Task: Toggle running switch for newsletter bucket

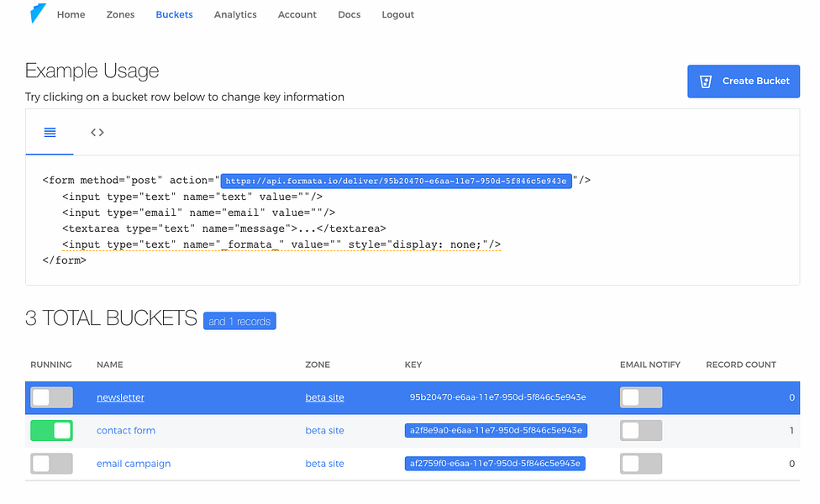Action: pyautogui.click(x=51, y=398)
